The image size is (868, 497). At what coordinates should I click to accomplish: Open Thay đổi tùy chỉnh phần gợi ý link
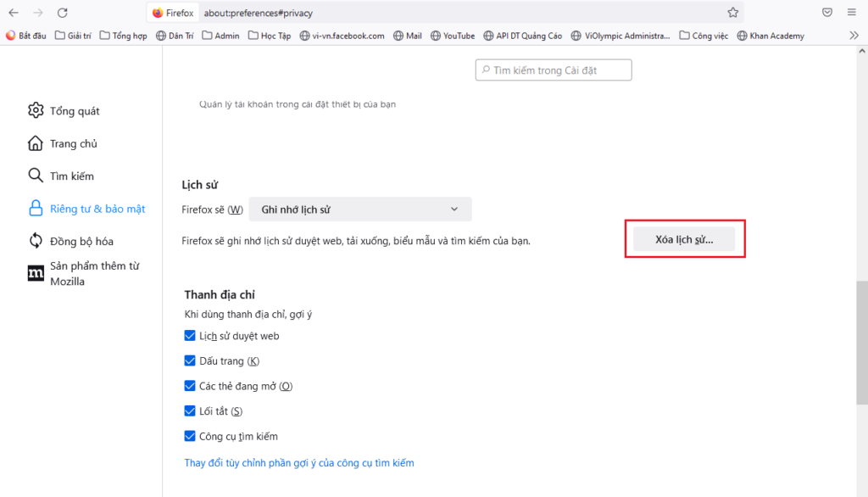[x=299, y=462]
